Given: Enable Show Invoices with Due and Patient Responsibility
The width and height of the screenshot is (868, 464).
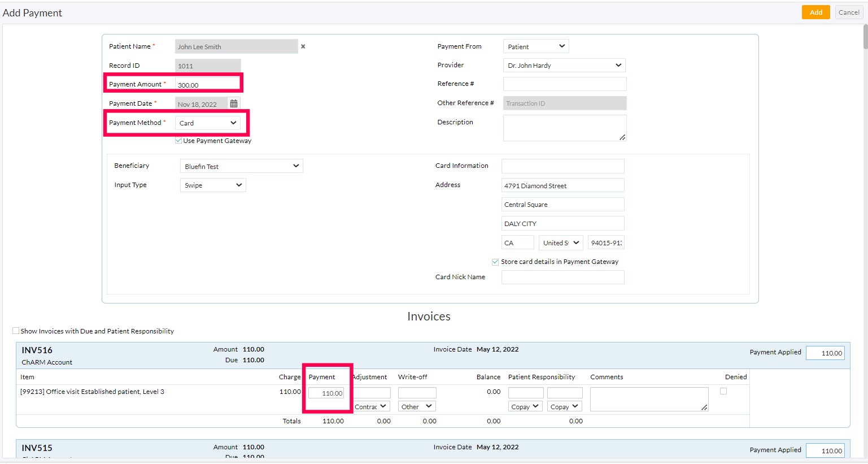Looking at the screenshot, I should (16, 331).
